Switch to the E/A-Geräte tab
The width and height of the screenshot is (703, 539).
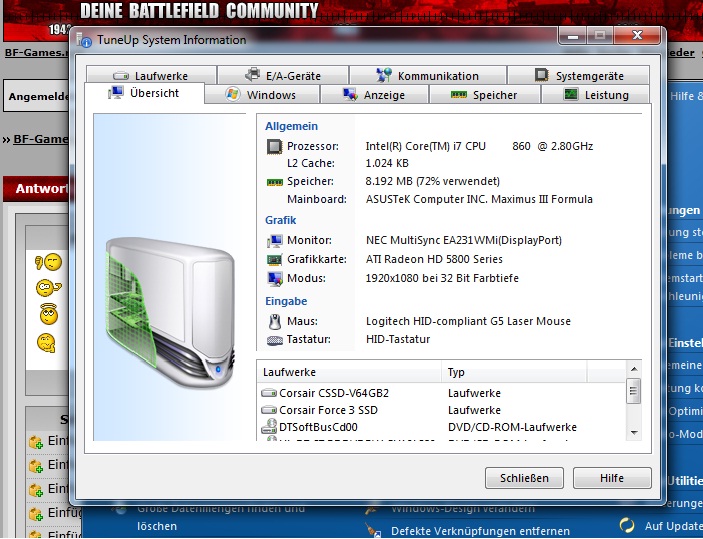click(282, 76)
